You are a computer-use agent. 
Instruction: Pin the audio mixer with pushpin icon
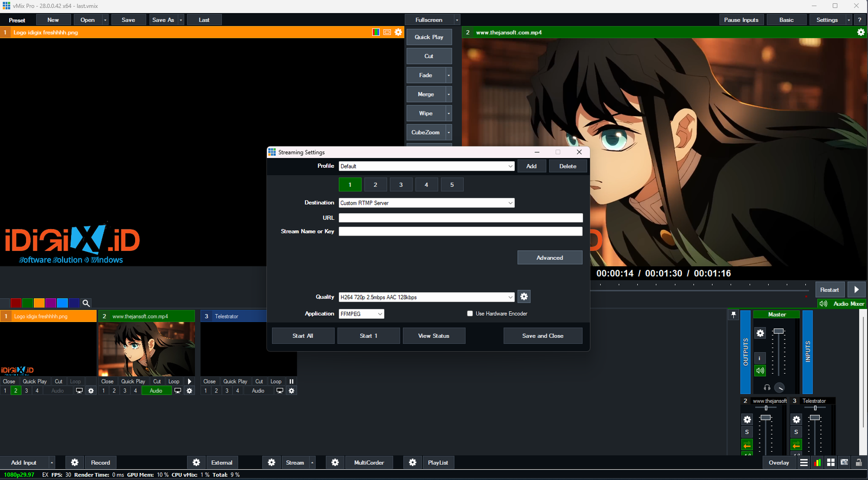[733, 314]
